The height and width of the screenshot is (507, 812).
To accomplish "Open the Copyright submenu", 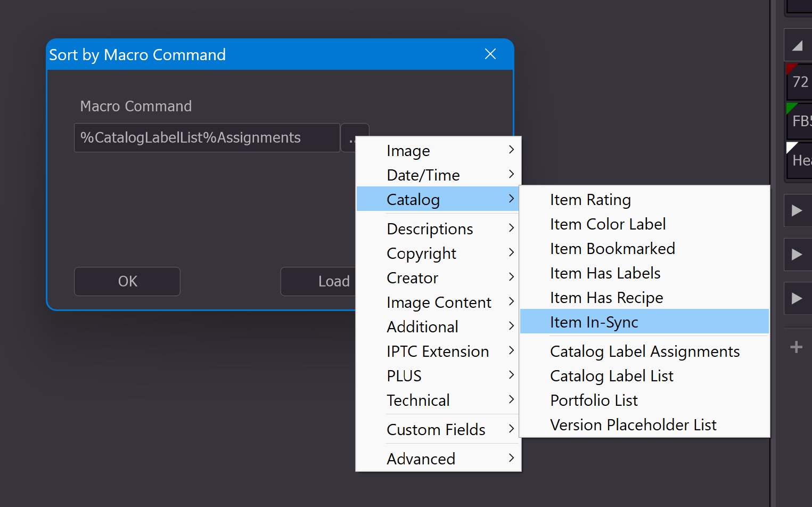I will pyautogui.click(x=439, y=253).
